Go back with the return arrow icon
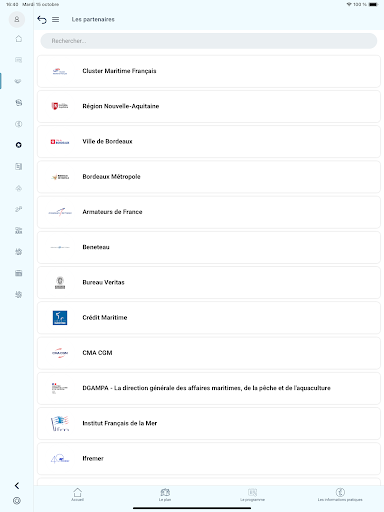 pyautogui.click(x=42, y=20)
